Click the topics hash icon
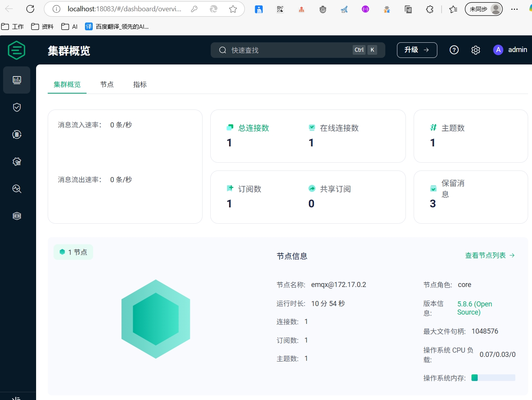The image size is (532, 400). (x=433, y=127)
